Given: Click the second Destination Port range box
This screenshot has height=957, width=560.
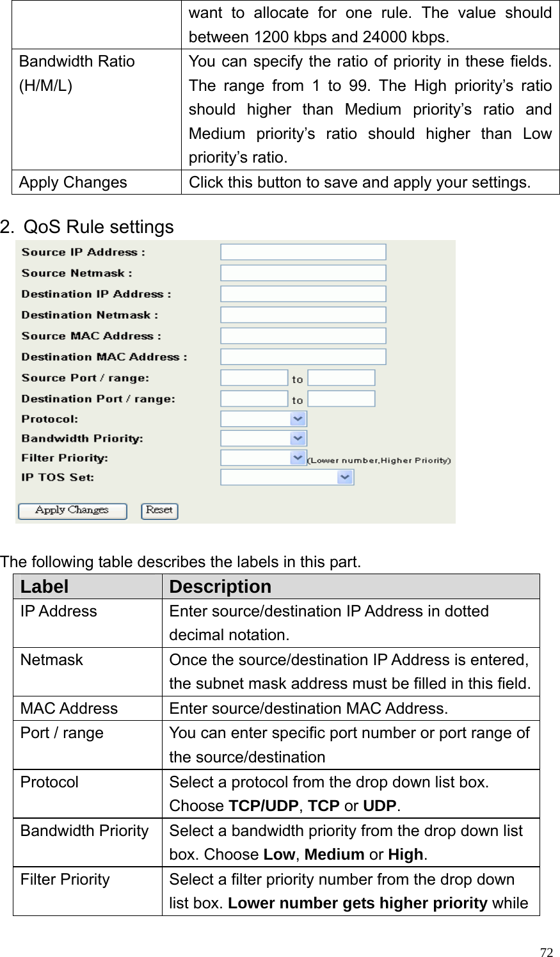Looking at the screenshot, I should (341, 398).
